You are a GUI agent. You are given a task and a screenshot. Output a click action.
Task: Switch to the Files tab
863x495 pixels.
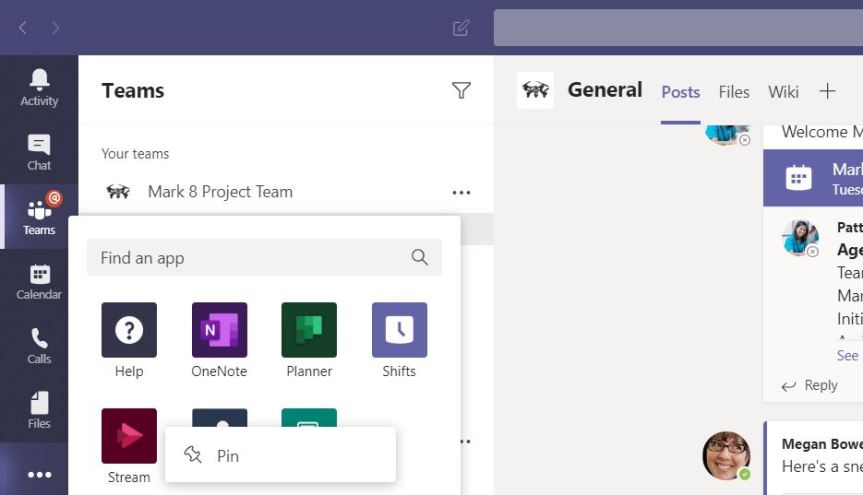pos(733,92)
